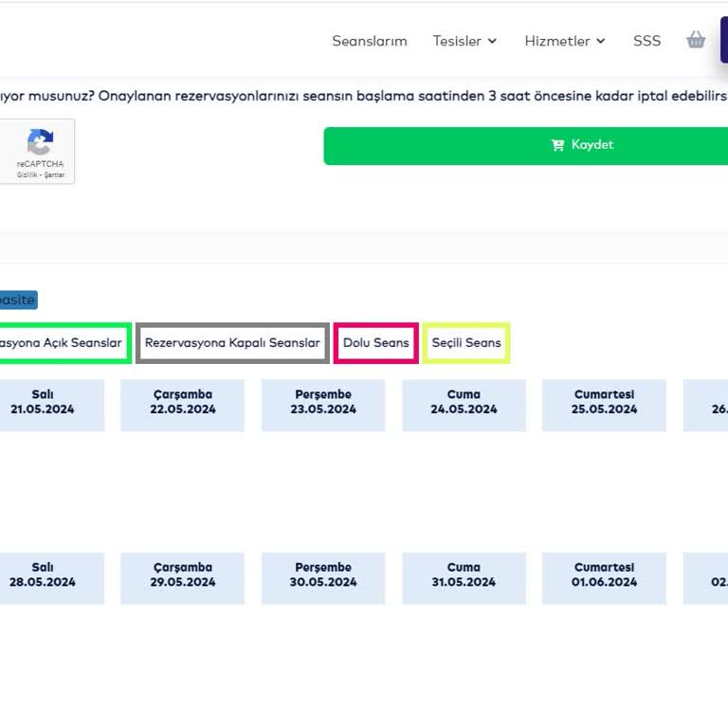Viewport: 728px width, 728px height.
Task: Click the Seçili Seans legend box
Action: pos(466,343)
